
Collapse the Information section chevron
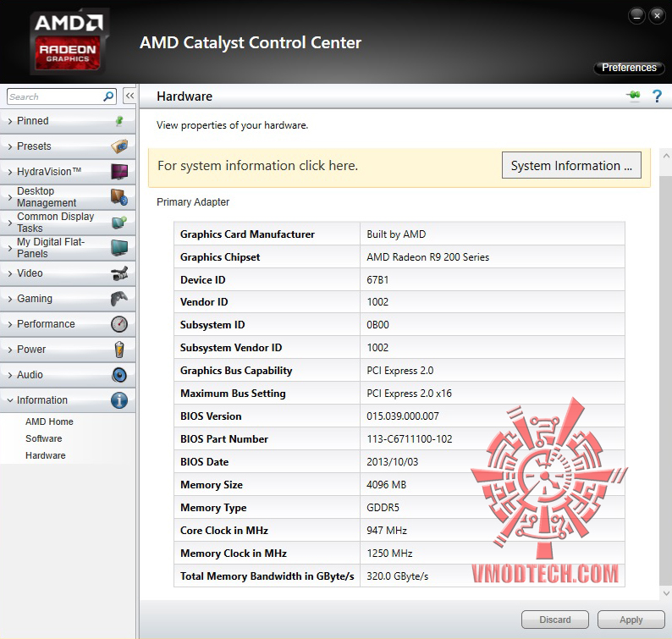pyautogui.click(x=10, y=400)
